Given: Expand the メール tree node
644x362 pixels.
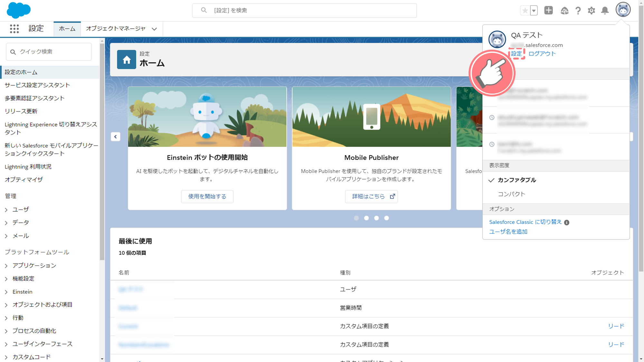Looking at the screenshot, I should (x=6, y=236).
